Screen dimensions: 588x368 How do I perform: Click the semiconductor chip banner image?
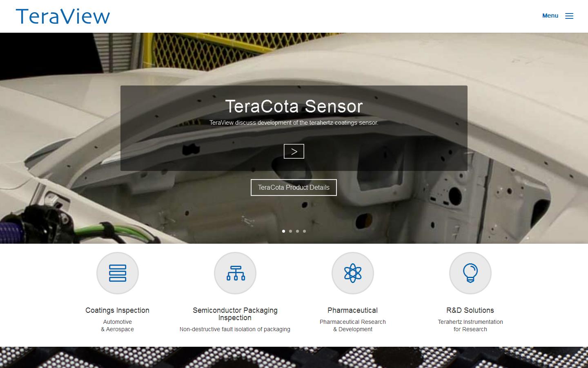point(294,358)
